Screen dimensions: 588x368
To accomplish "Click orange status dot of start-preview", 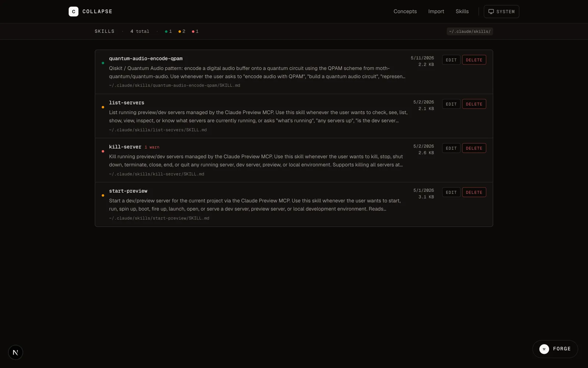I will point(103,195).
